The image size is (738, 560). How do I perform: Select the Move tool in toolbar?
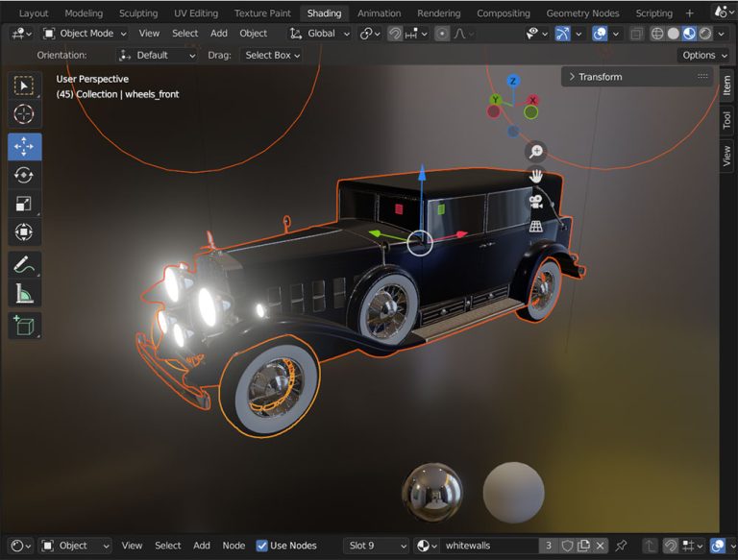tap(24, 146)
